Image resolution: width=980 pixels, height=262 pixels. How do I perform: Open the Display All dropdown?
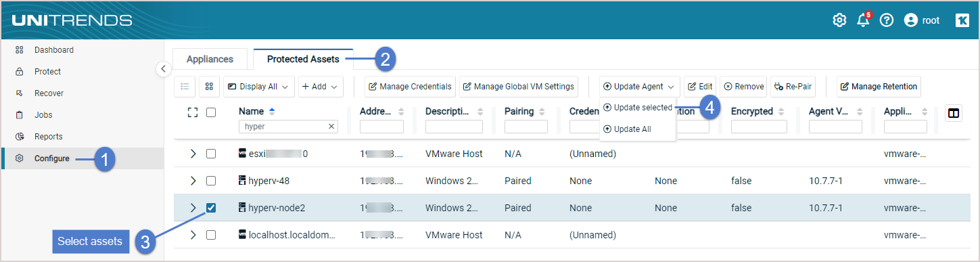[259, 87]
